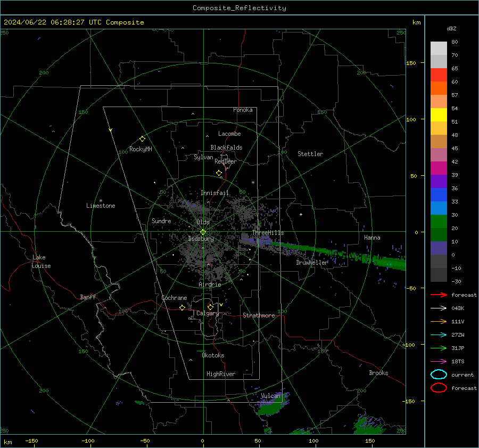Click the yellow diamond marker near Cochrane

pos(183,307)
